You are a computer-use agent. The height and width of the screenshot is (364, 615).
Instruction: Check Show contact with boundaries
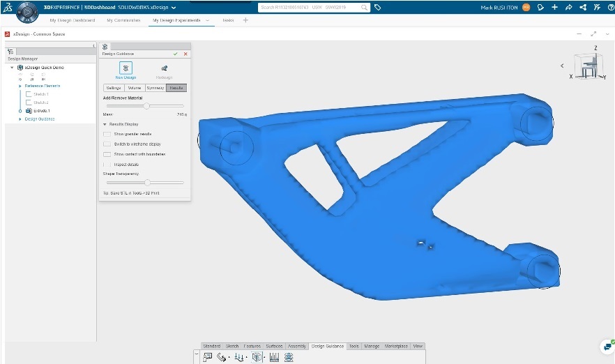click(107, 154)
